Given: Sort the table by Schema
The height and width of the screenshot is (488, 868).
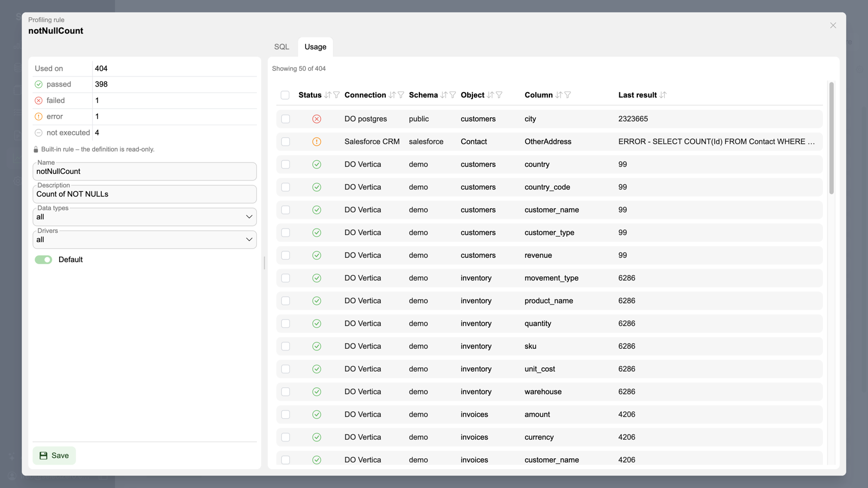Looking at the screenshot, I should [x=444, y=95].
